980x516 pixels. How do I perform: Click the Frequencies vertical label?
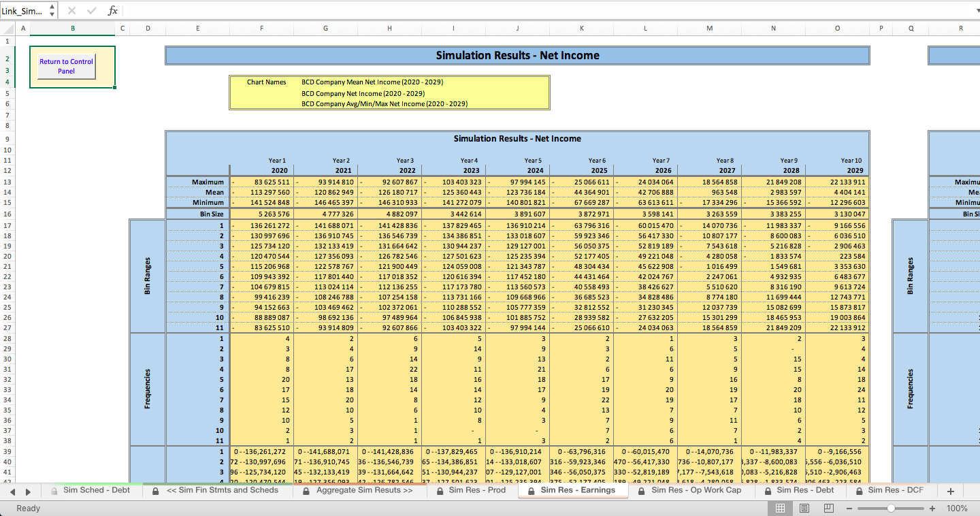pos(147,389)
